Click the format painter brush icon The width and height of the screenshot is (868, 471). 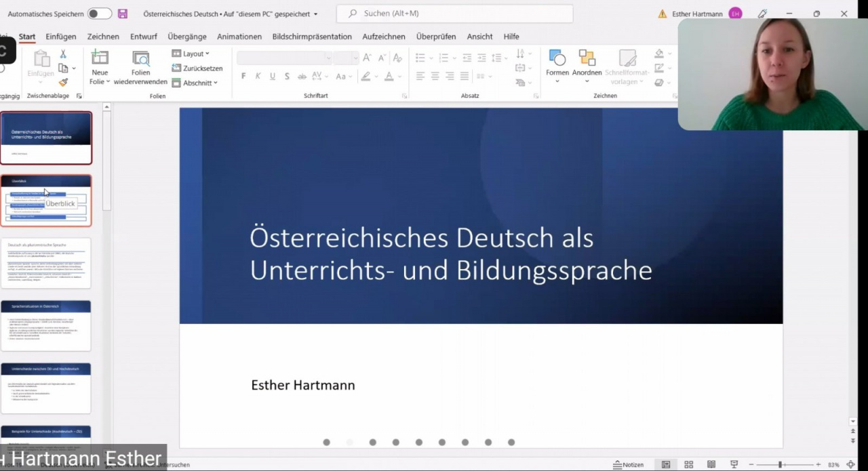coord(63,82)
